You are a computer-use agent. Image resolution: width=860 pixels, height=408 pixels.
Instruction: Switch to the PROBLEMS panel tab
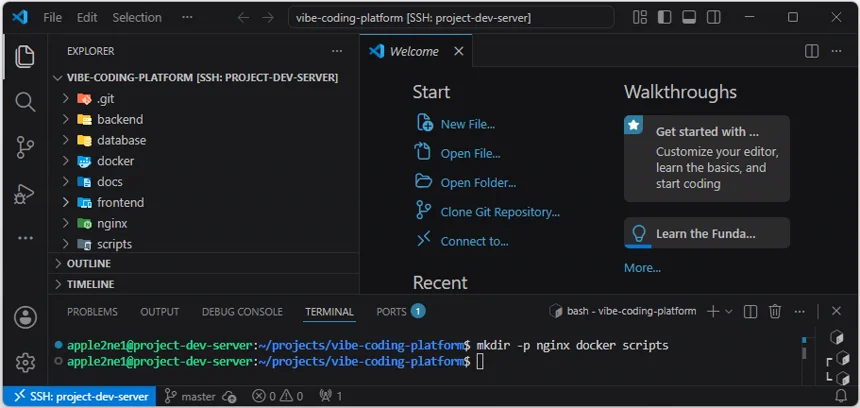pos(92,311)
